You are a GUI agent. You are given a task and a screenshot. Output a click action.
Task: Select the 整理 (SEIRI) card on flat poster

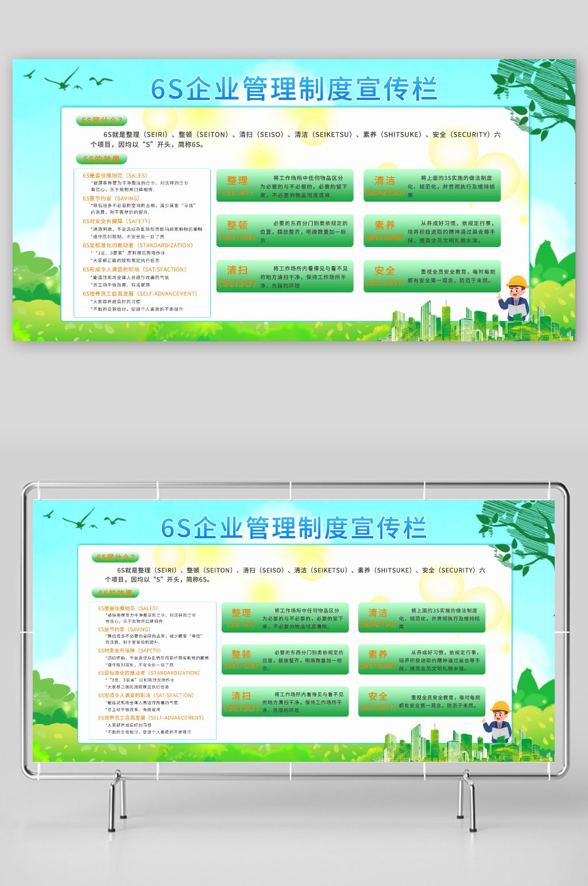pos(285,186)
